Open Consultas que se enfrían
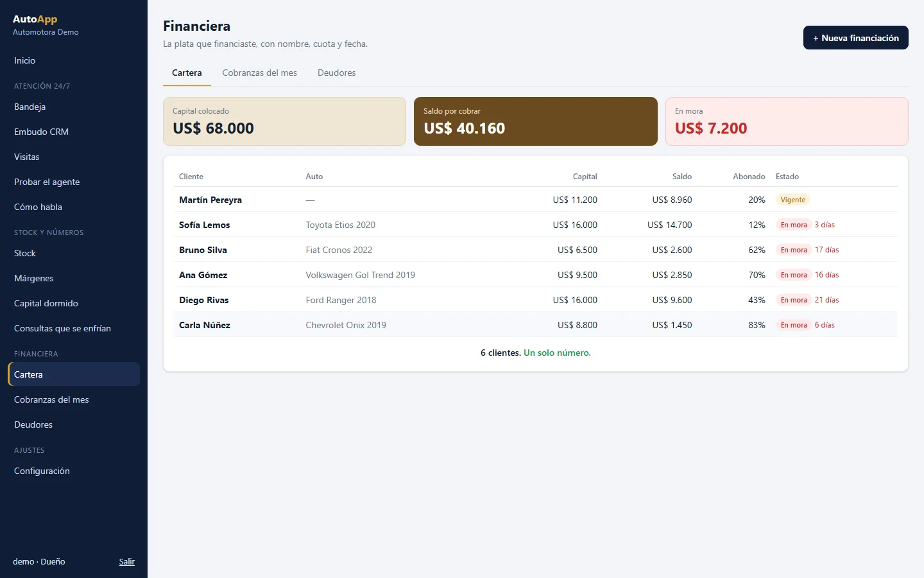Screen dimensions: 924x578 [74, 328]
